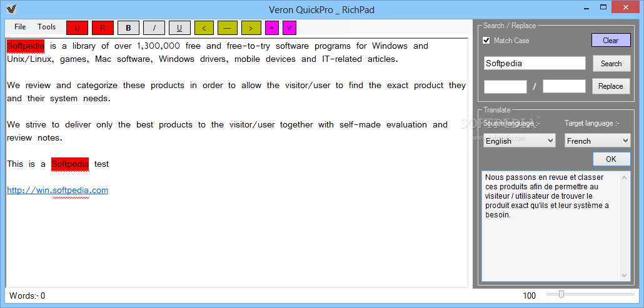The height and width of the screenshot is (308, 644).
Task: Click the 'We strive to deliver' paragraph
Action: (x=227, y=131)
